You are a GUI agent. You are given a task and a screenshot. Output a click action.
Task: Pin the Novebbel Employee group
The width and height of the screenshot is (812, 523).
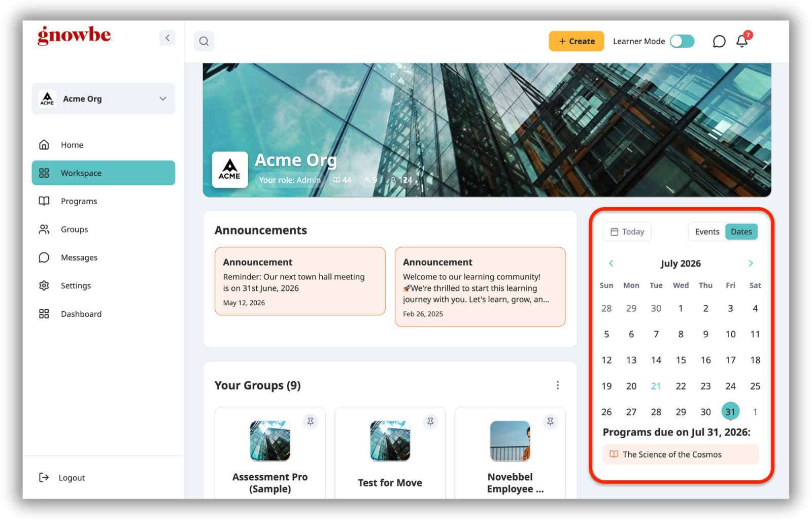click(x=550, y=421)
